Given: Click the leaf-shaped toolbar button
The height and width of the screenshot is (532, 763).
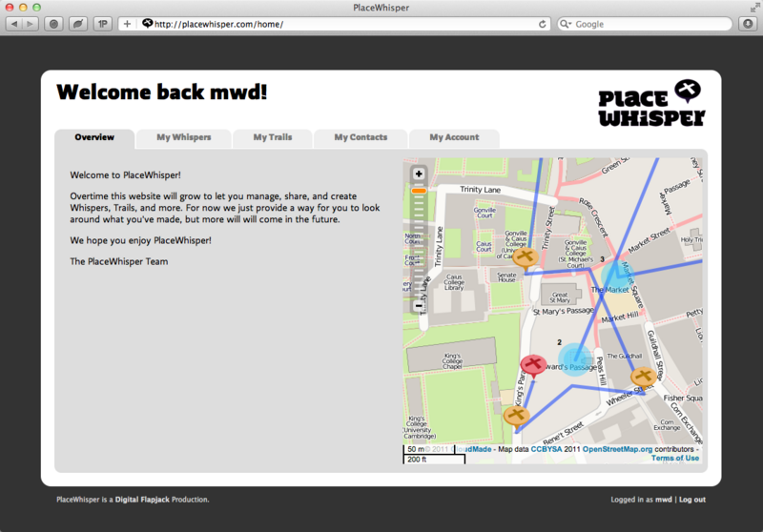Looking at the screenshot, I should 78,24.
